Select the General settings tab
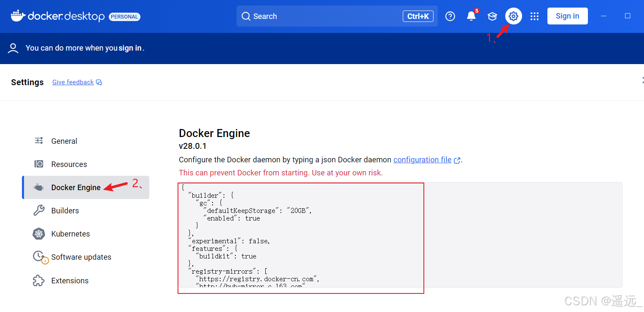The image size is (644, 312). [86, 141]
